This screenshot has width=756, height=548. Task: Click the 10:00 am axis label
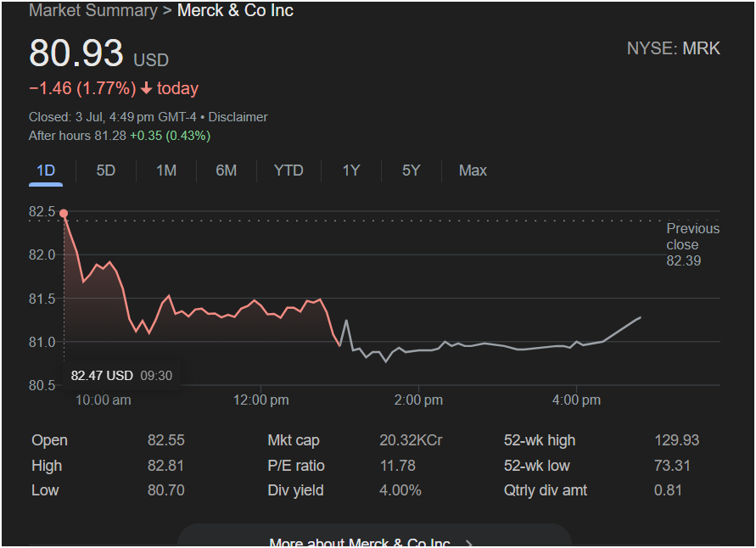point(104,400)
